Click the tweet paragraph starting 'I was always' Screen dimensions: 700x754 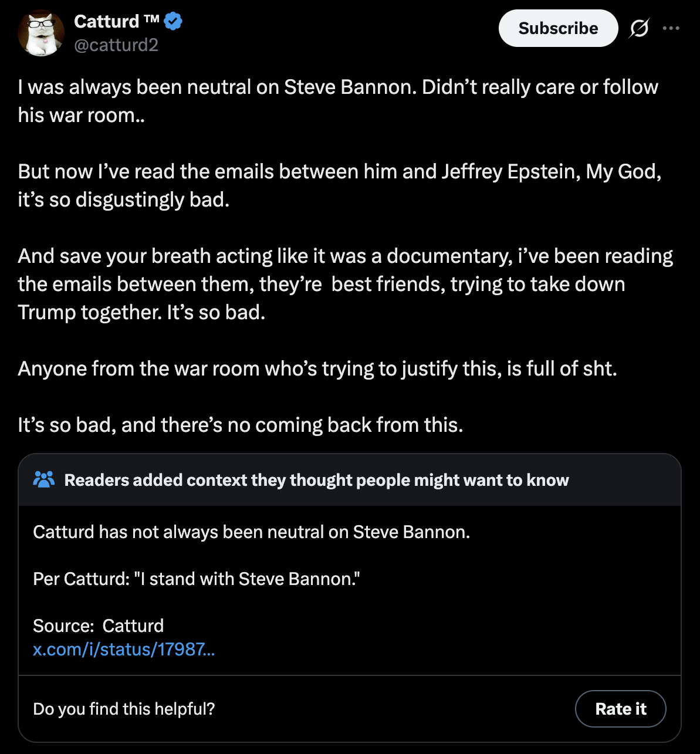tap(337, 101)
